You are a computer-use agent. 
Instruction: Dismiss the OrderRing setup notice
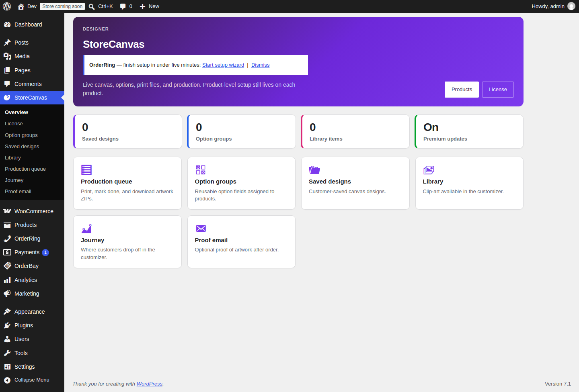point(261,65)
